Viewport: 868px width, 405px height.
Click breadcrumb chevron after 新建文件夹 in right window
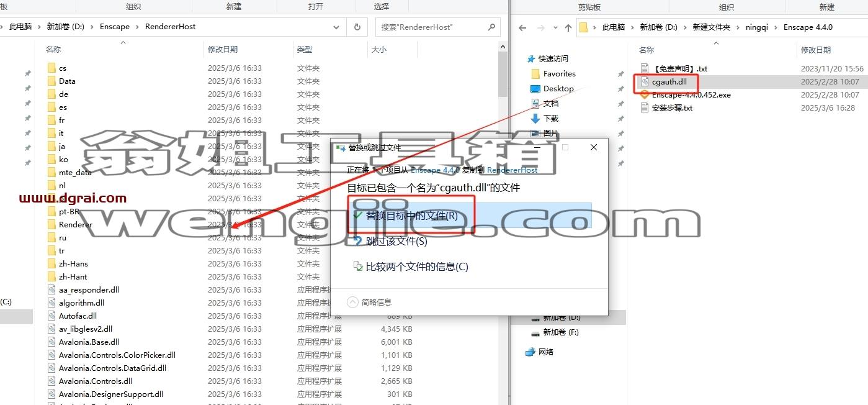pos(738,27)
